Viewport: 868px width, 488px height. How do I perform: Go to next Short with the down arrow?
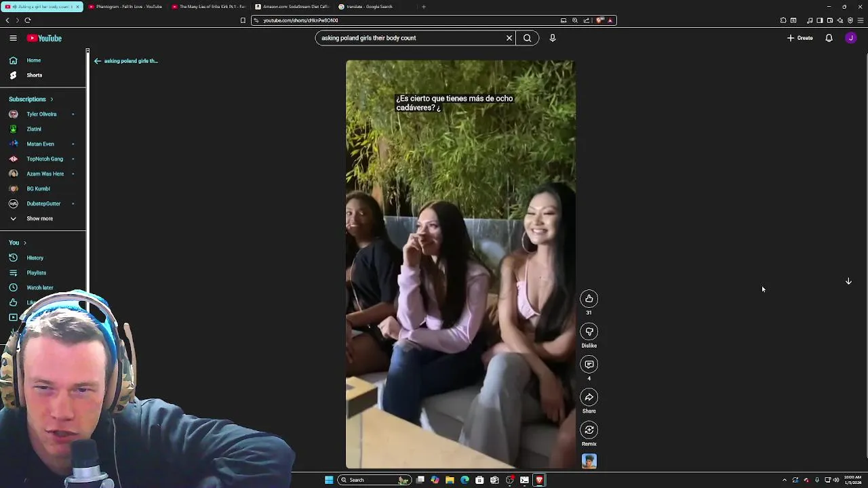point(848,281)
